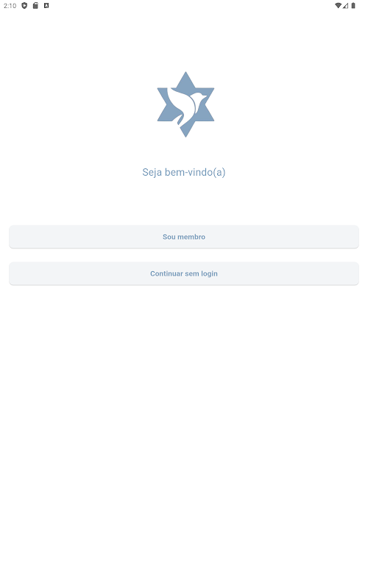Tap the word 'membro' on first button
Viewport: 368px width, 588px height.
[x=191, y=237]
